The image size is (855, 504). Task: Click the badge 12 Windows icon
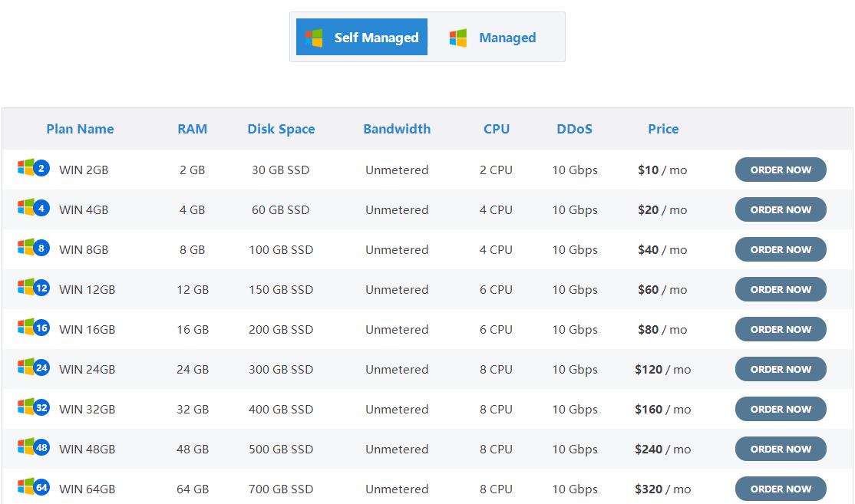point(31,289)
